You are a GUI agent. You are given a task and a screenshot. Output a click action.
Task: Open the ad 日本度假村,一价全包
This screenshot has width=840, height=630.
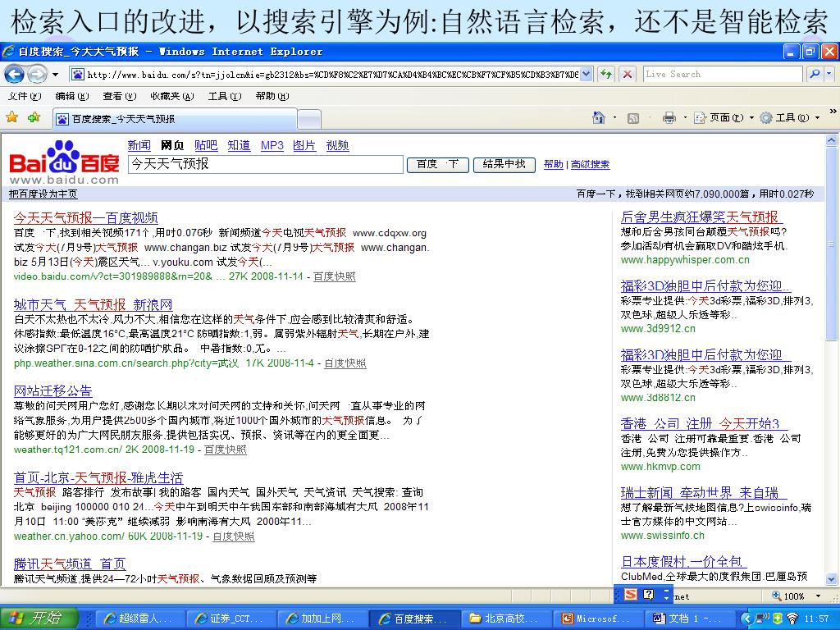[683, 561]
